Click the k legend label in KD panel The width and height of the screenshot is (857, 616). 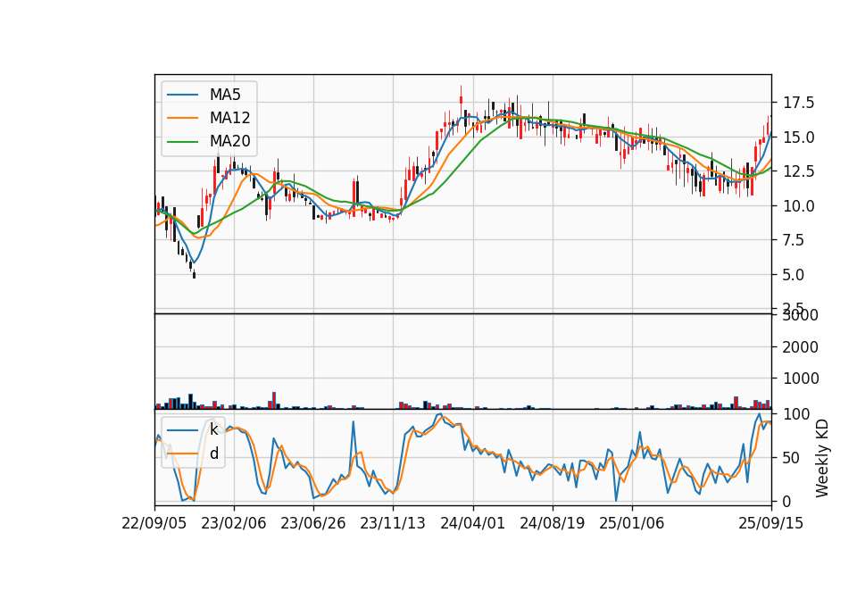(213, 429)
